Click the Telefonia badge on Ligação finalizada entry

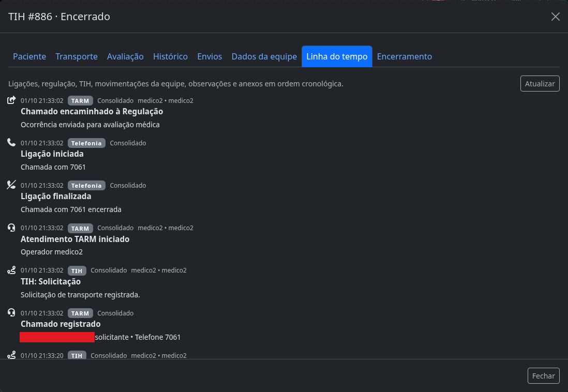click(86, 186)
